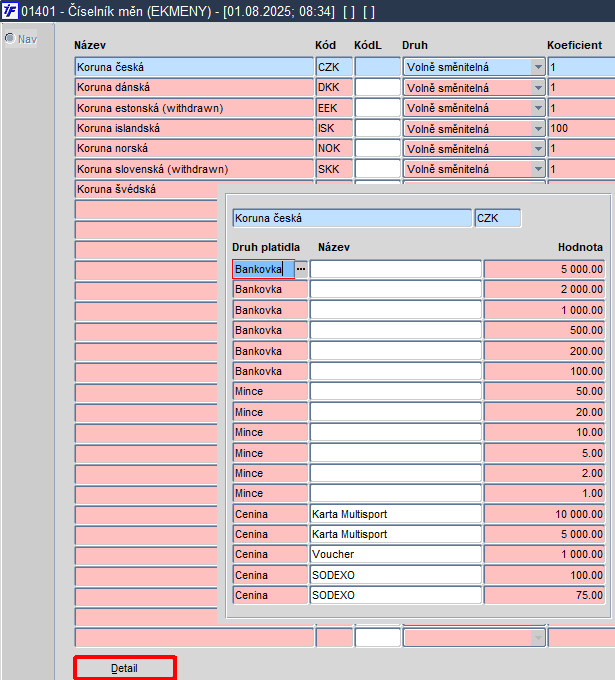The image size is (615, 680).
Task: Click the Mince 2.00 value cell
Action: pos(544,473)
